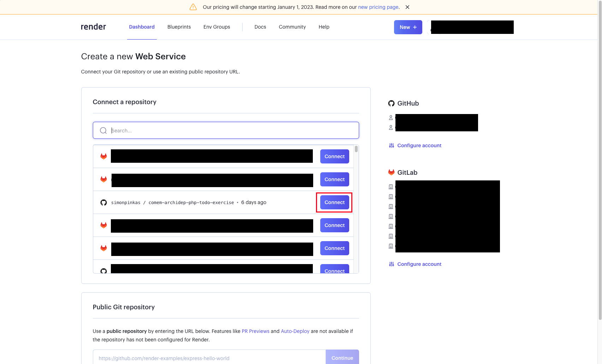The height and width of the screenshot is (364, 602).
Task: Click the GitHub icon beside the simonpinkas repository
Action: coord(103,202)
